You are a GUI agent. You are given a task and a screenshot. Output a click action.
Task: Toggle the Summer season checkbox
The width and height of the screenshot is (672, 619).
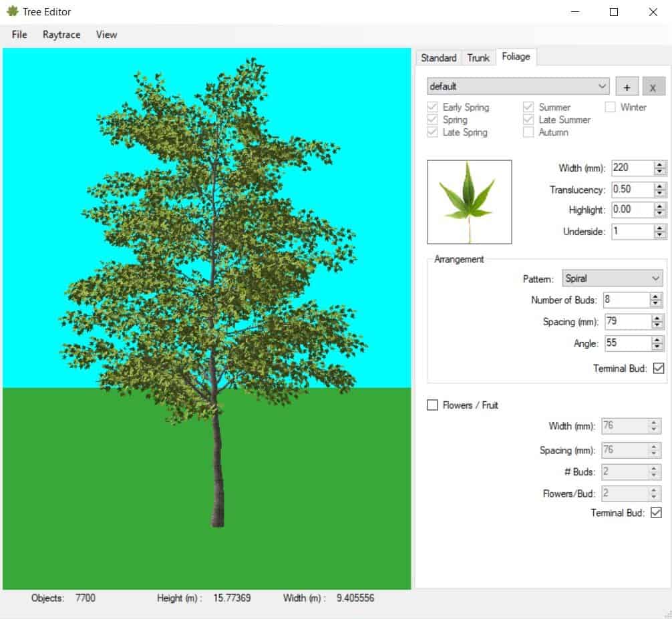(x=528, y=107)
